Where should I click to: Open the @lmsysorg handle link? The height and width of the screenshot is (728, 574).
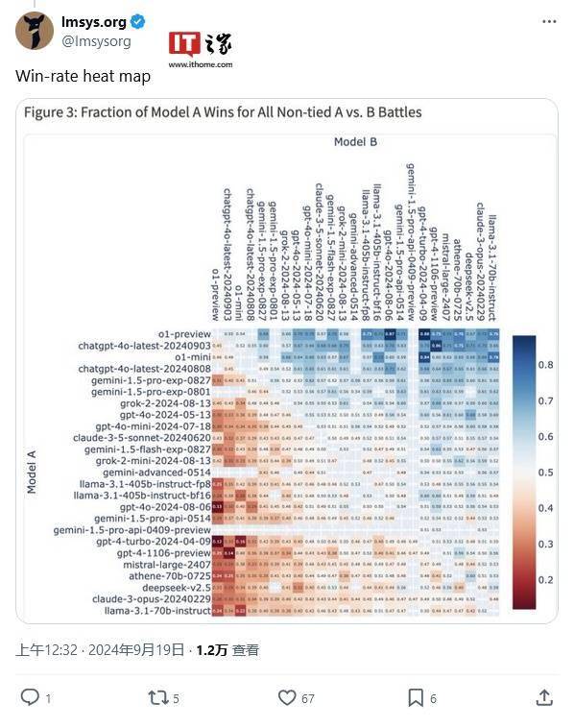(96, 41)
